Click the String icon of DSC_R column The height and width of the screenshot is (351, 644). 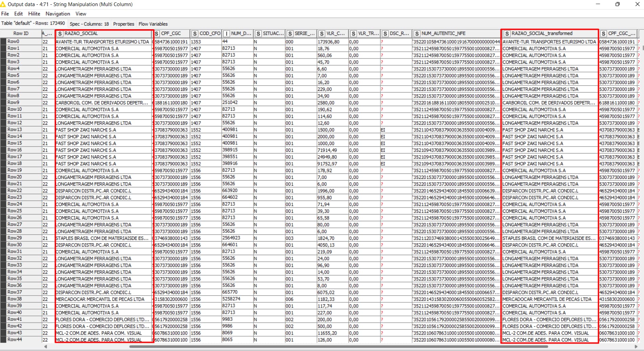tap(385, 34)
